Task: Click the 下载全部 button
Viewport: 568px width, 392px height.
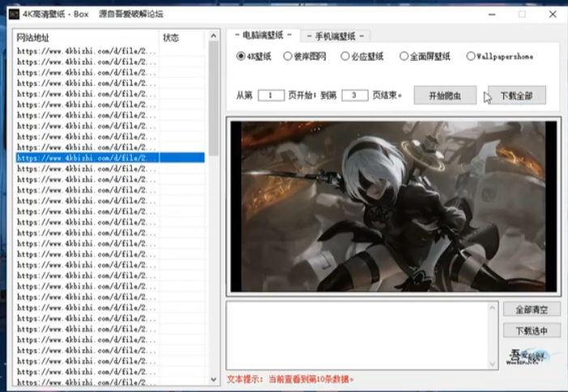Action: 517,96
